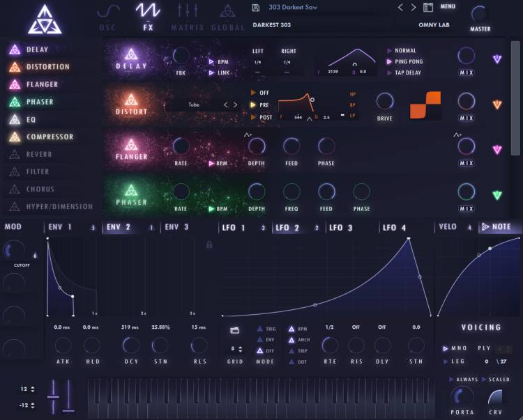This screenshot has width=523, height=420.
Task: Click the save preset floppy disk icon
Action: (257, 8)
